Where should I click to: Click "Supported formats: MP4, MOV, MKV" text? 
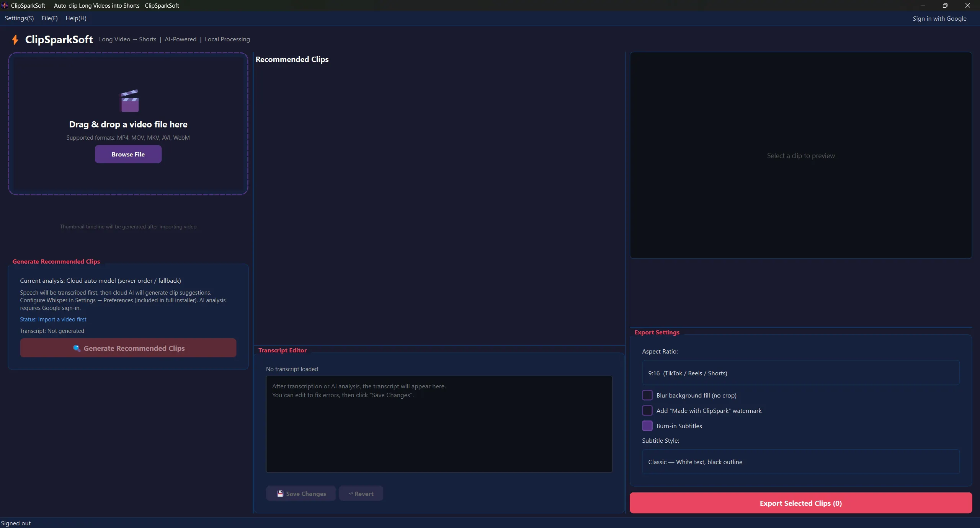click(128, 137)
